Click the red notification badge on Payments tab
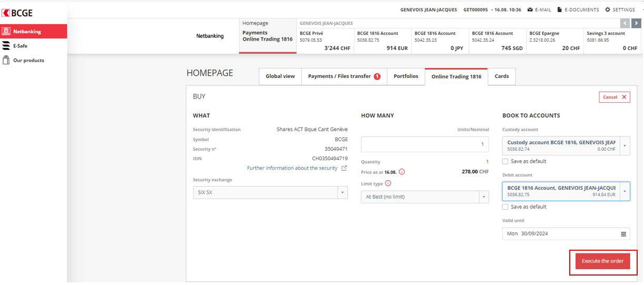644x285 pixels. (x=377, y=76)
